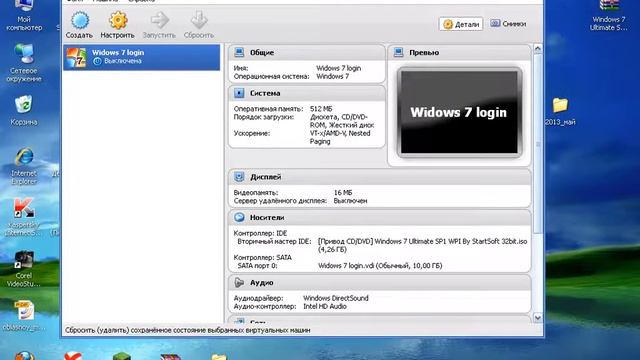The width and height of the screenshot is (640, 360).
Task: Click the details pane scroll-up arrow
Action: [x=538, y=49]
